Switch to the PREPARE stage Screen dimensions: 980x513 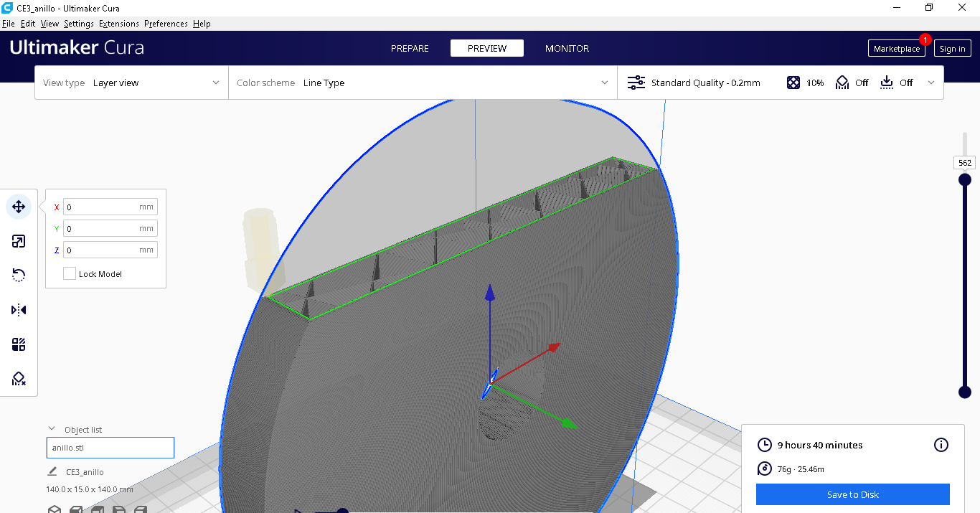[x=410, y=48]
